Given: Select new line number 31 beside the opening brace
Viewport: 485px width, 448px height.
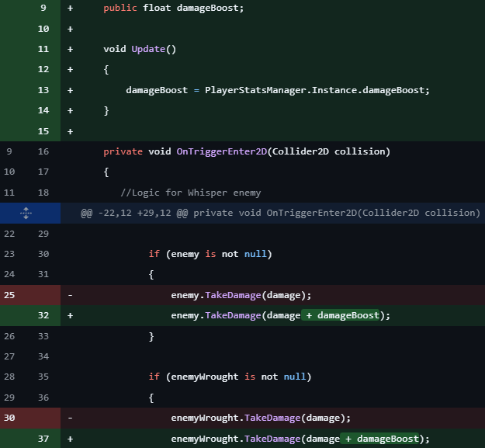Looking at the screenshot, I should click(43, 274).
